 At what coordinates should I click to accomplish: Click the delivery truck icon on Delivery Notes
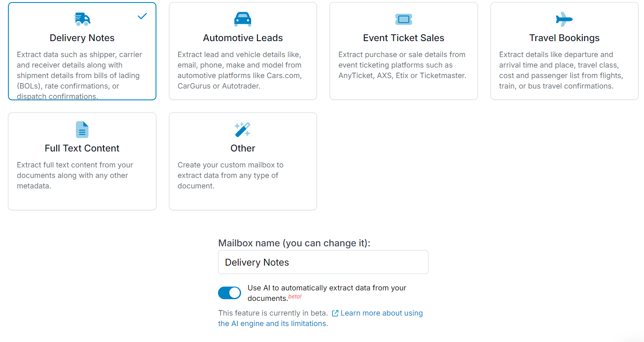[x=82, y=19]
